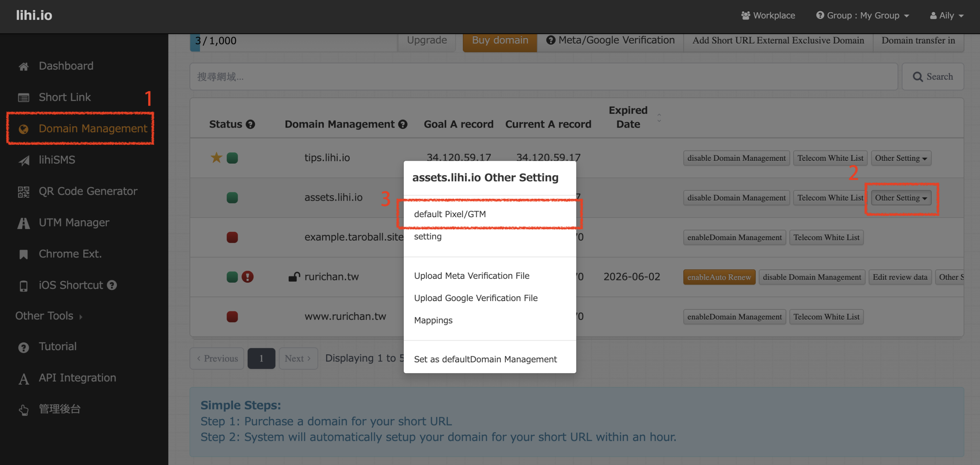Expand the Other Tools sidebar section

49,316
